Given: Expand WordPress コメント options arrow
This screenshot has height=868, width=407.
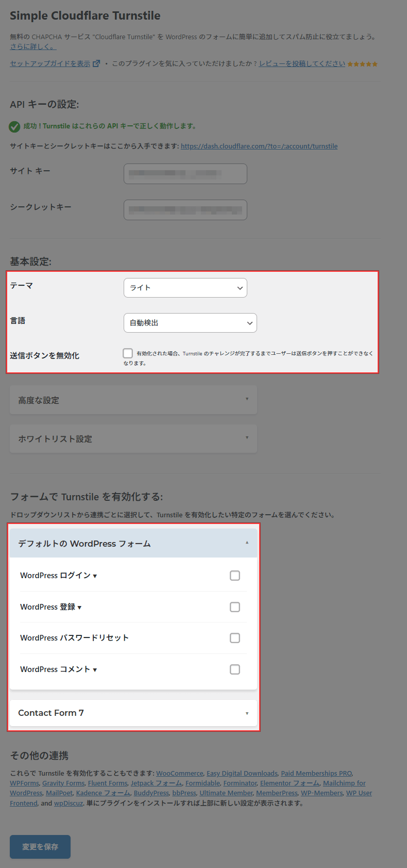Looking at the screenshot, I should coord(95,670).
